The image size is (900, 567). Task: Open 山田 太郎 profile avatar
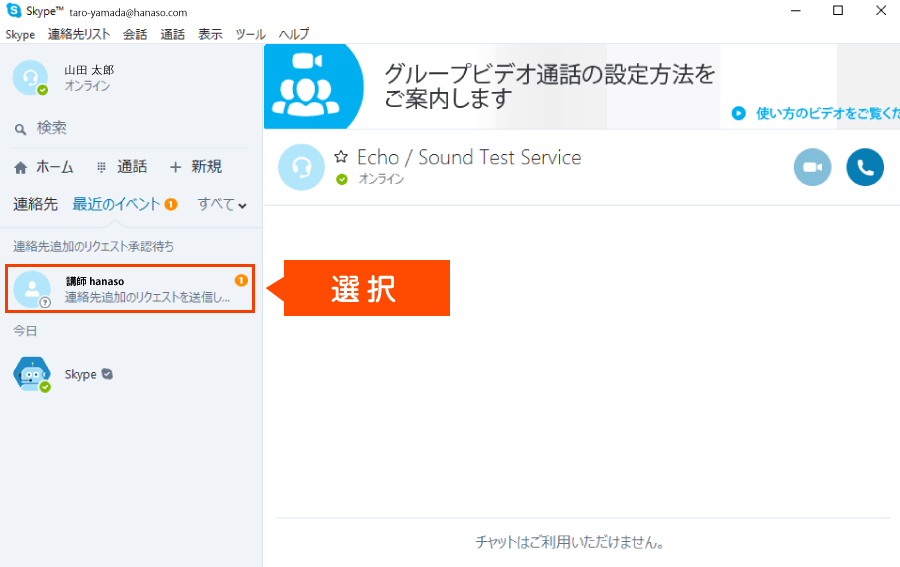(30, 77)
